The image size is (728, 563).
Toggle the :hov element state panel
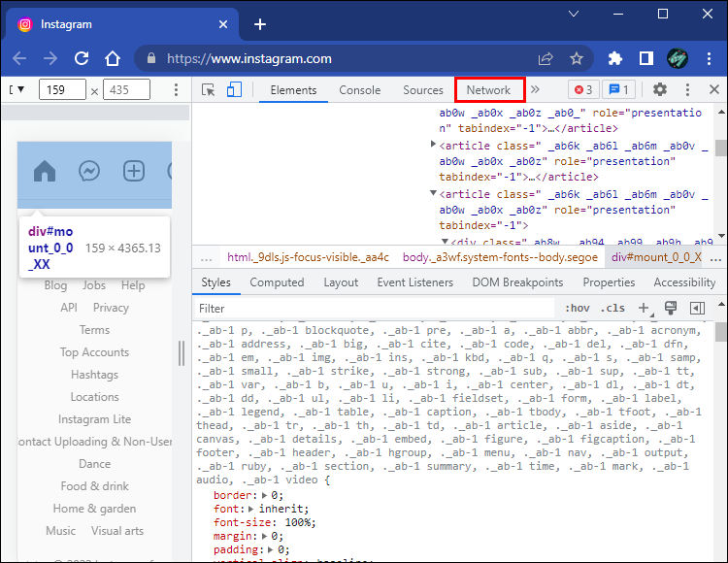coord(577,309)
